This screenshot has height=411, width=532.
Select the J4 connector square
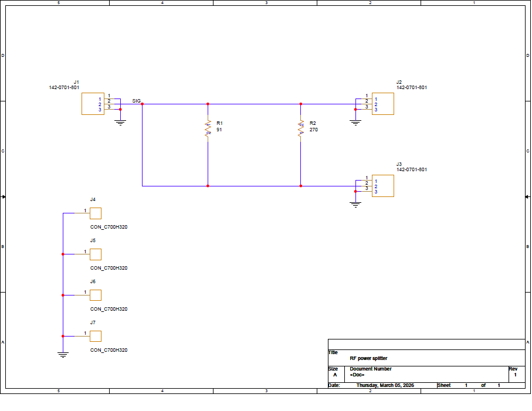pos(96,213)
